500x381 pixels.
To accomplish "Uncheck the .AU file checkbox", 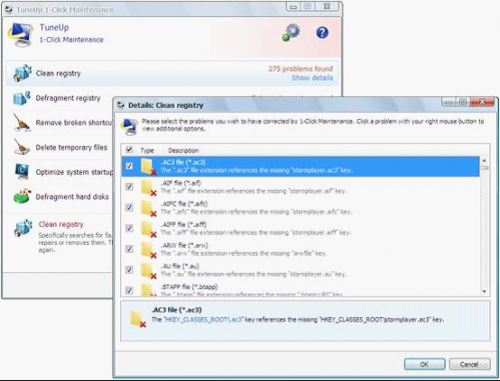I will click(129, 270).
